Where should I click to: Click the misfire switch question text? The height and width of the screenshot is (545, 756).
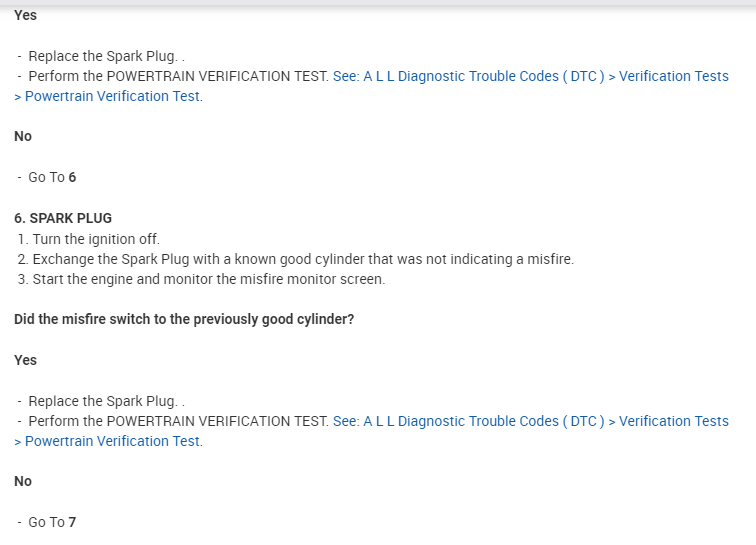click(184, 320)
